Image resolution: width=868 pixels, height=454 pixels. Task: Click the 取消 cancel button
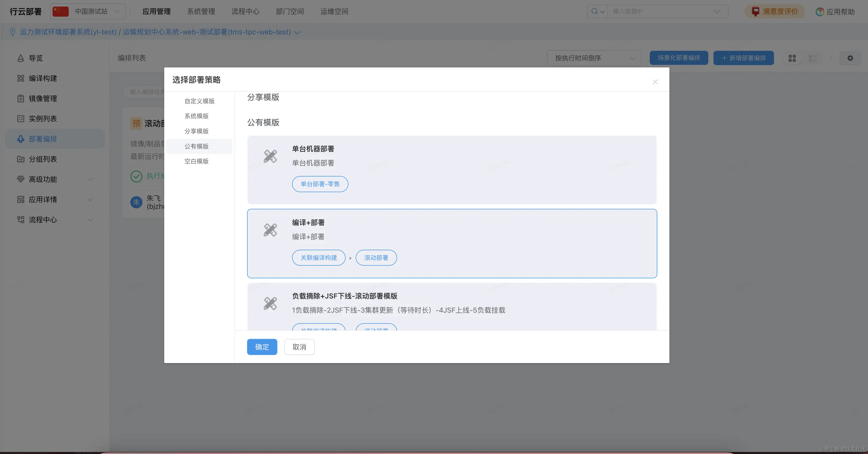click(299, 347)
